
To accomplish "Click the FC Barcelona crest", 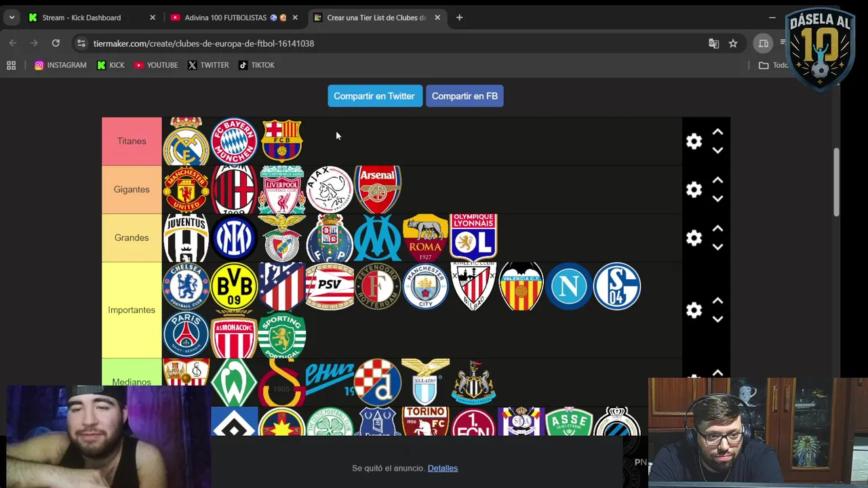I will [x=282, y=140].
